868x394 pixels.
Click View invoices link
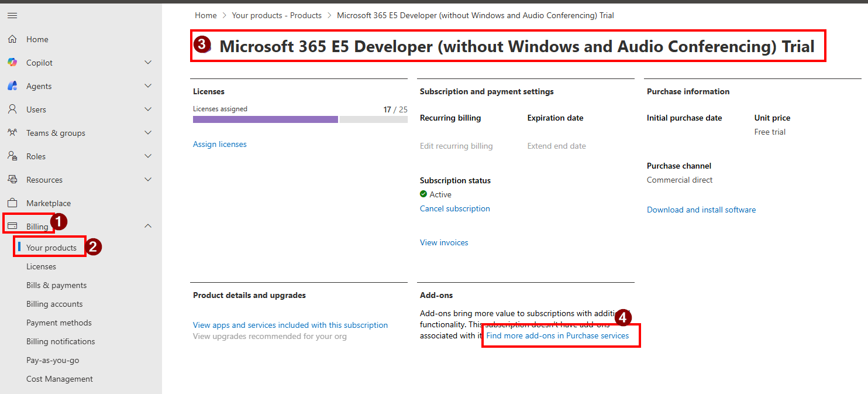pyautogui.click(x=444, y=242)
